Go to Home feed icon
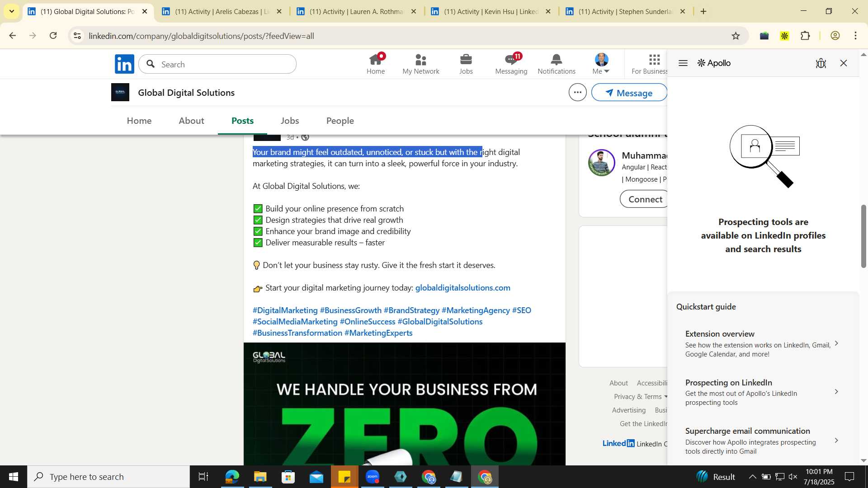This screenshot has width=868, height=488. coord(376,64)
